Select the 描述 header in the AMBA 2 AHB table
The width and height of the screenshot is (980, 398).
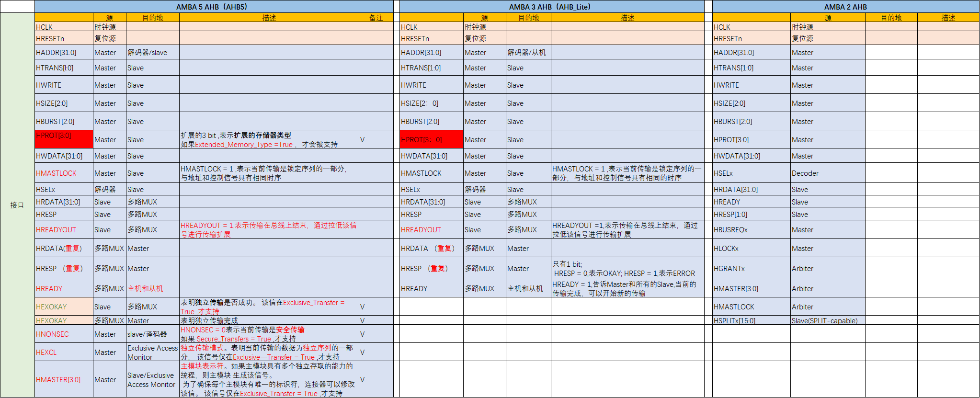point(948,18)
